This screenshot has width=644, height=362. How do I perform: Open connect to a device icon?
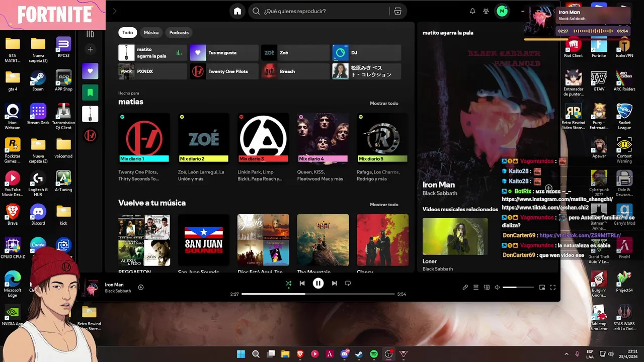tap(487, 288)
